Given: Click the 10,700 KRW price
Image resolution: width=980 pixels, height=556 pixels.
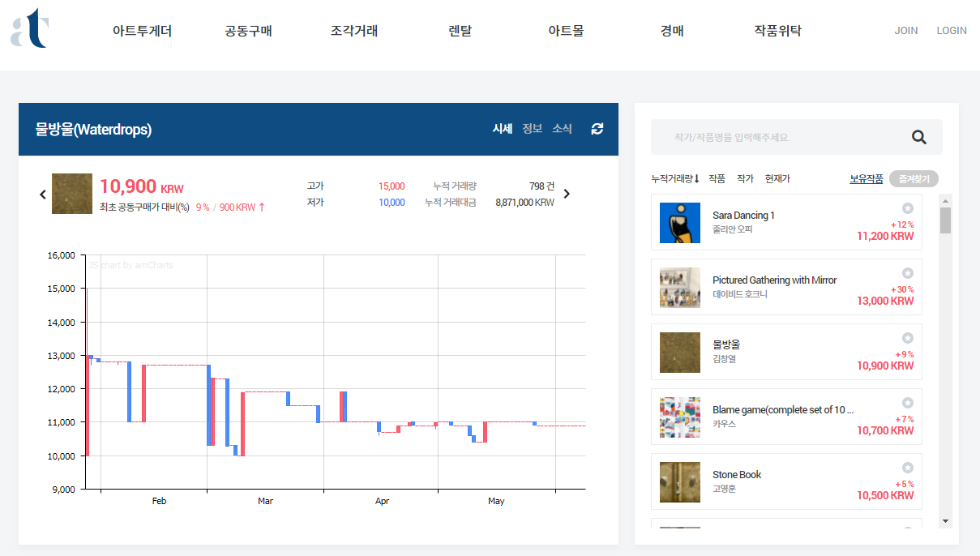Looking at the screenshot, I should [x=884, y=431].
